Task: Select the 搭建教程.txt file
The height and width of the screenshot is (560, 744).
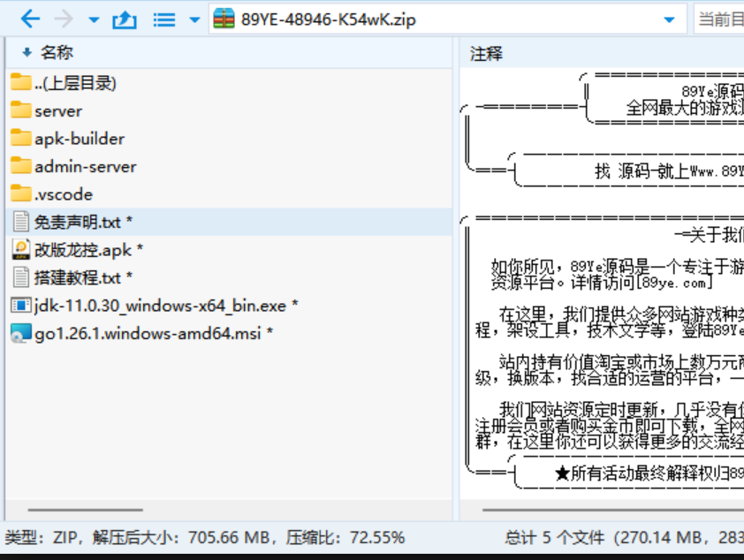Action: click(78, 277)
